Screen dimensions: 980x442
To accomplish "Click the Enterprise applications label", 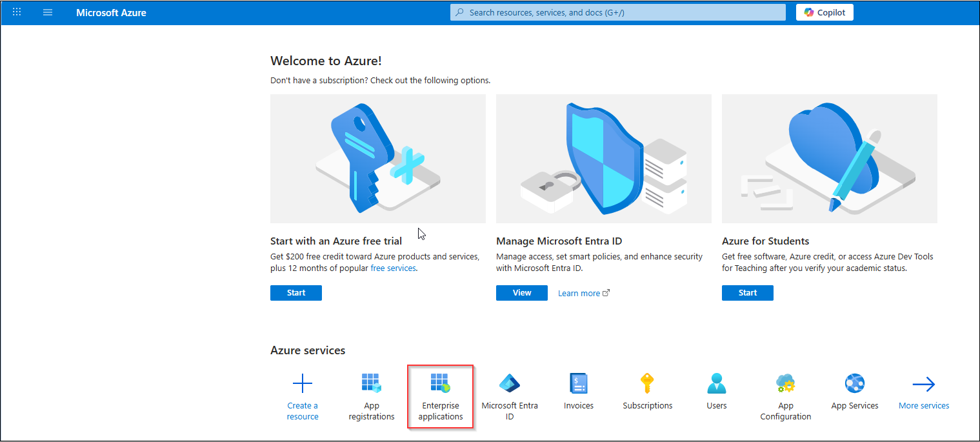I will click(441, 411).
